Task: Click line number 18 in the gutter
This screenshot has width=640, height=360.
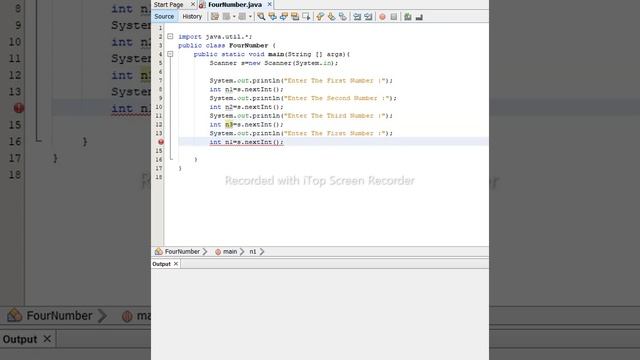Action: (x=159, y=177)
